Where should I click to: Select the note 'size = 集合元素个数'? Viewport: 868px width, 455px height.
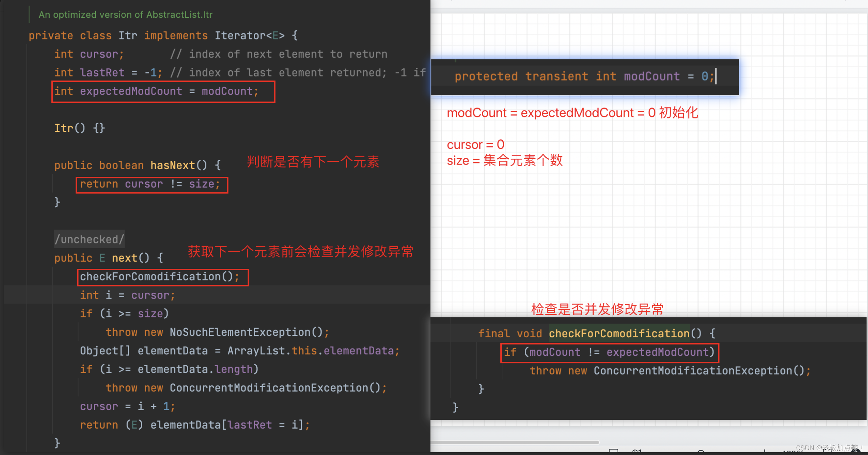click(505, 160)
